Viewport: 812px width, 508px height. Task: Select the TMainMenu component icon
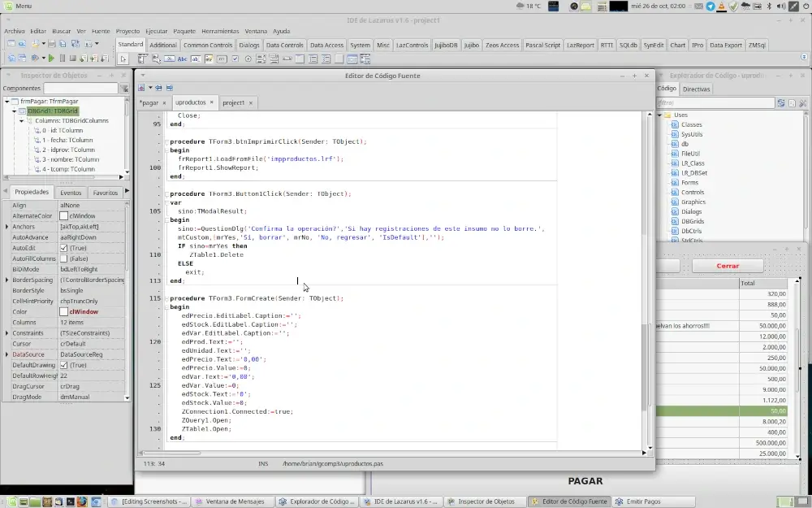[x=142, y=59]
